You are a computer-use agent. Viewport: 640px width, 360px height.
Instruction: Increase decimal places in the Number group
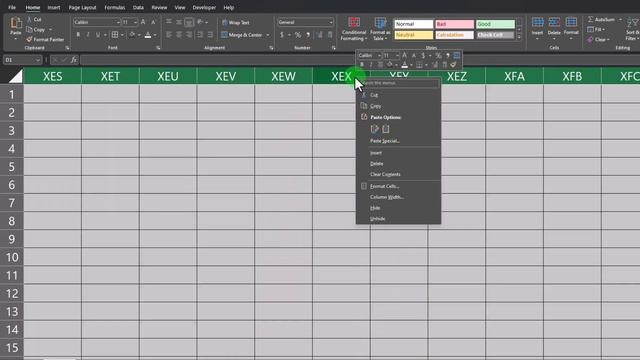320,35
